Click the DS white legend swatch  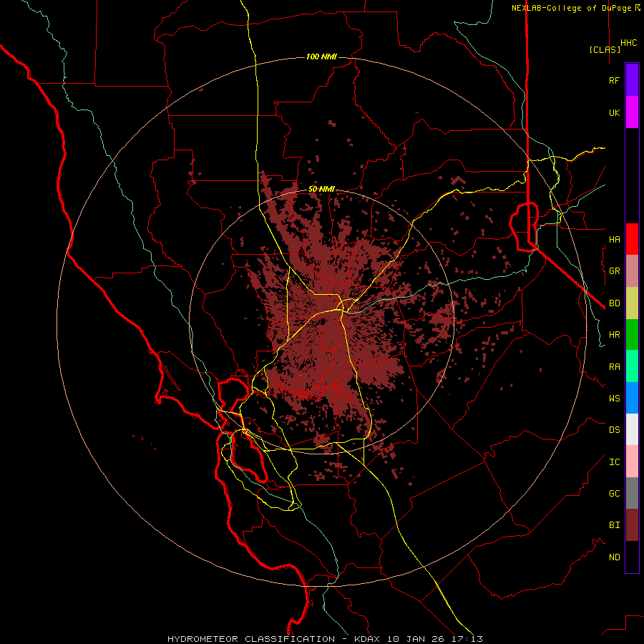[632, 429]
